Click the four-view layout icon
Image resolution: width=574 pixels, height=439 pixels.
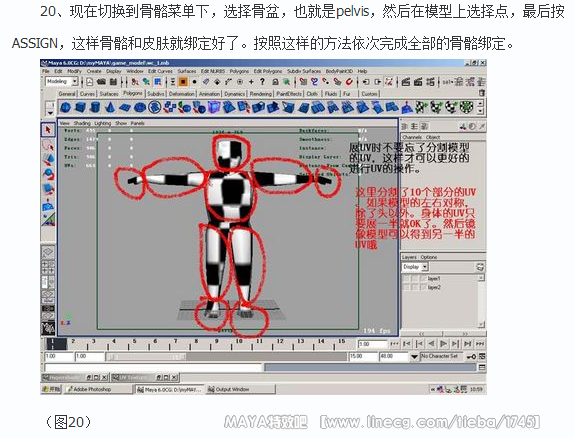(48, 267)
